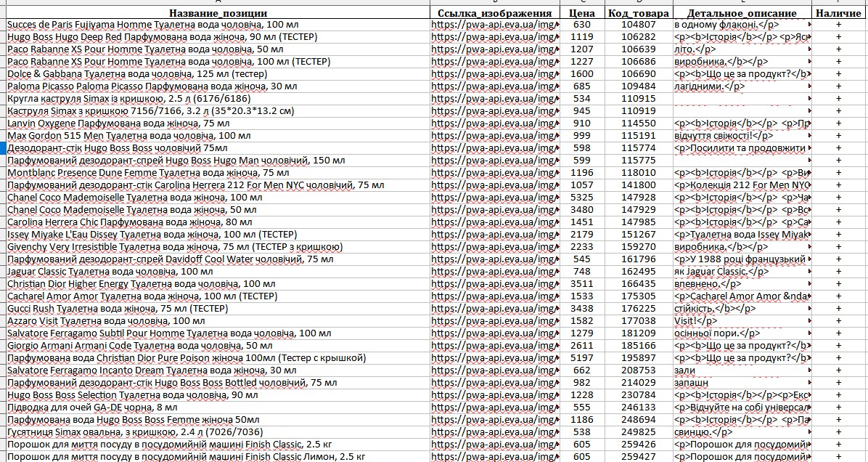Select the Paloma Picasso product name cell
The image size is (868, 462).
click(218, 86)
